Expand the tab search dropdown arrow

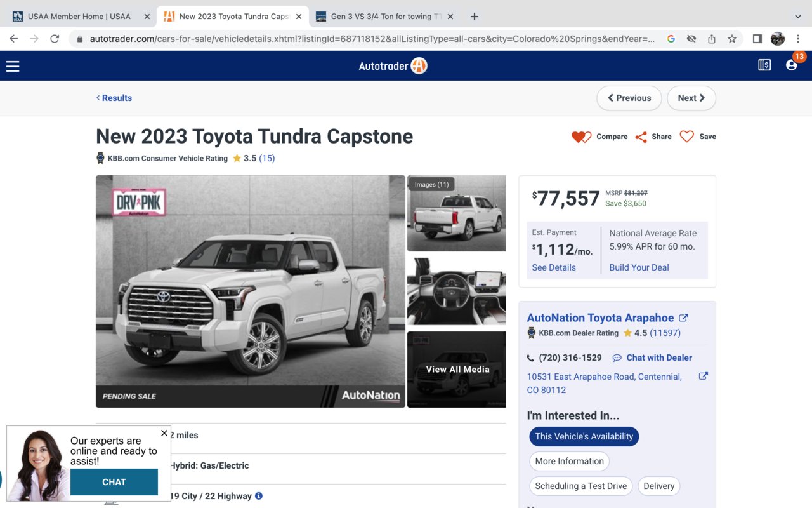[x=798, y=17]
